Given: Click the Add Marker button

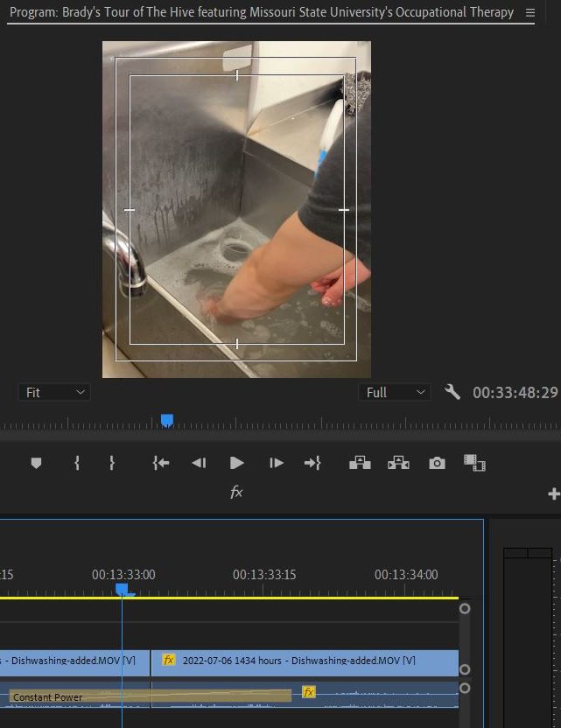Looking at the screenshot, I should pyautogui.click(x=36, y=463).
